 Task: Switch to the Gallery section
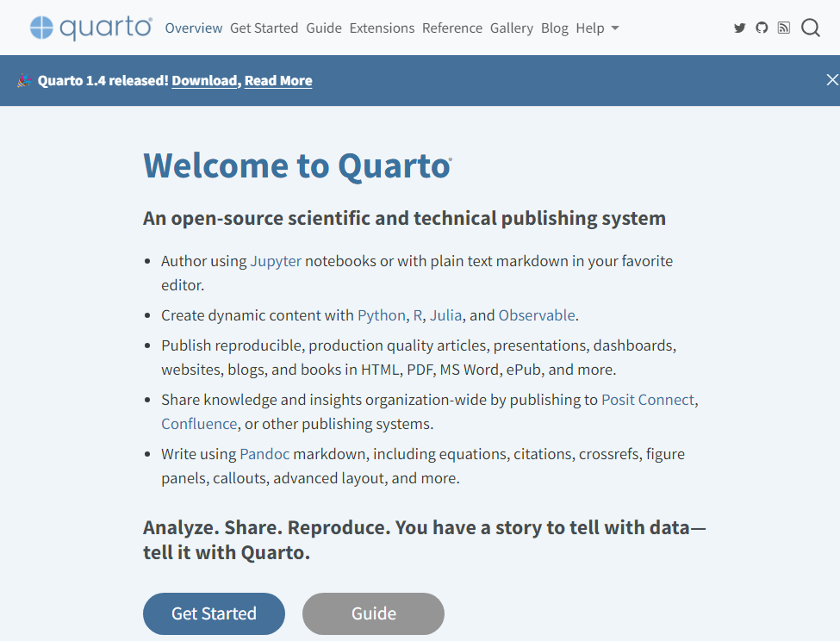512,28
